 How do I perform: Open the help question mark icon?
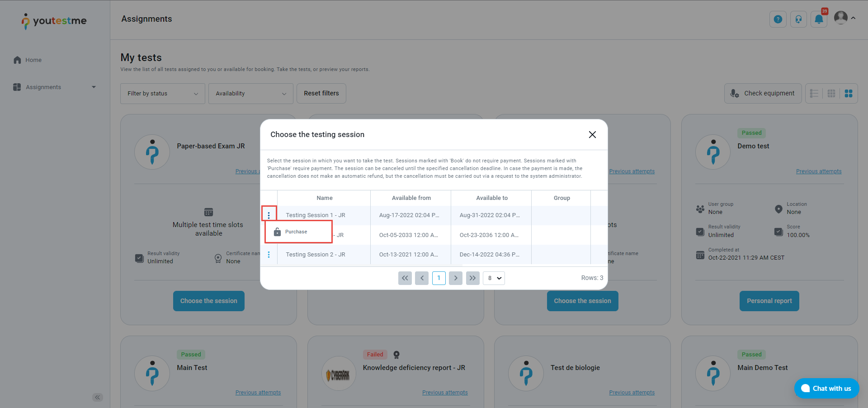[x=778, y=19]
